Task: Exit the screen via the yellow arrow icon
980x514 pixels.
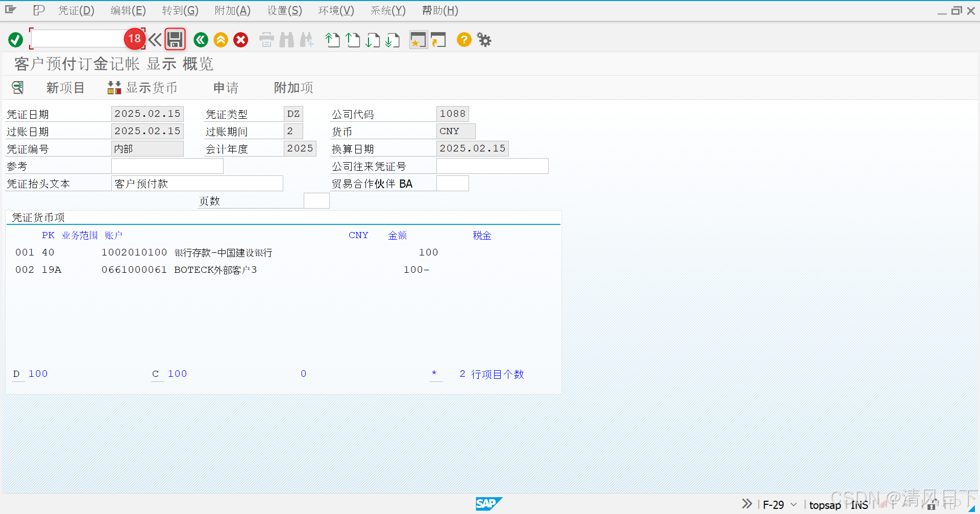Action: pos(220,40)
